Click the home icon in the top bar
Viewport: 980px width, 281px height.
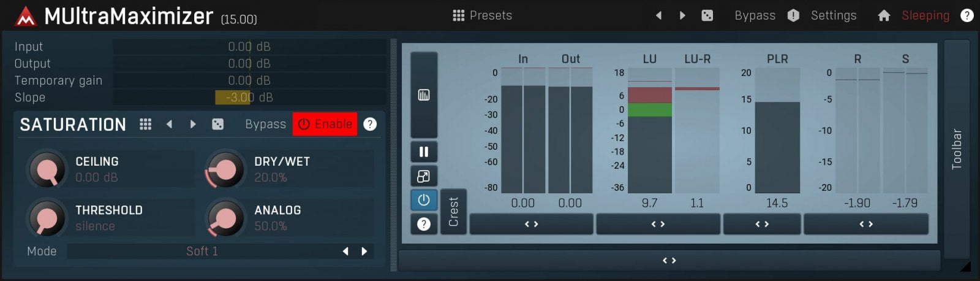883,15
